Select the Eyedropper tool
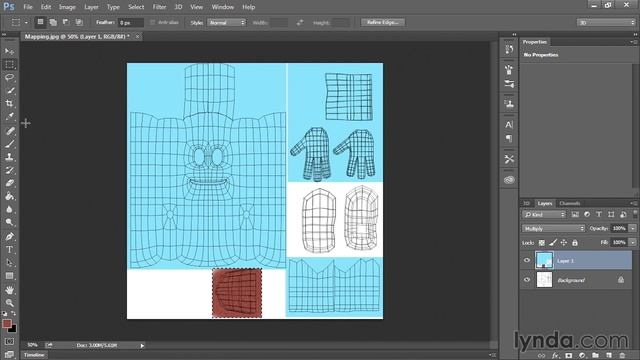This screenshot has width=640, height=360. point(9,117)
